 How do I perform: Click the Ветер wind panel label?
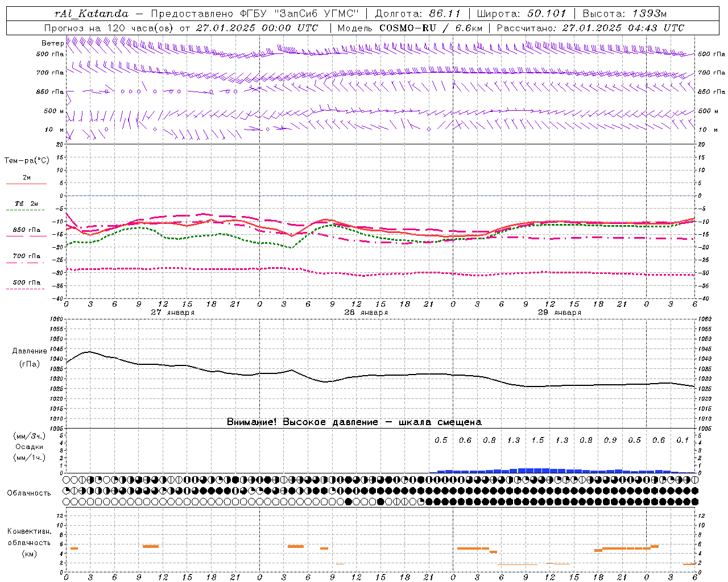(x=53, y=43)
